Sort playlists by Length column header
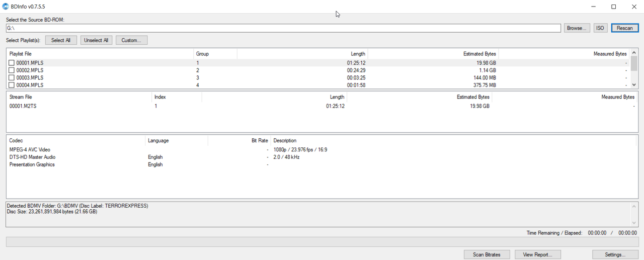644x260 pixels. (302, 54)
